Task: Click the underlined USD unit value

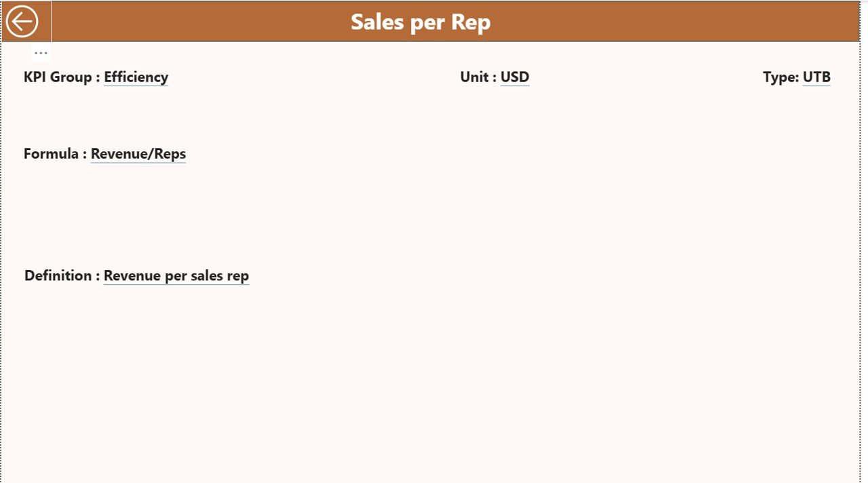Action: (x=515, y=77)
